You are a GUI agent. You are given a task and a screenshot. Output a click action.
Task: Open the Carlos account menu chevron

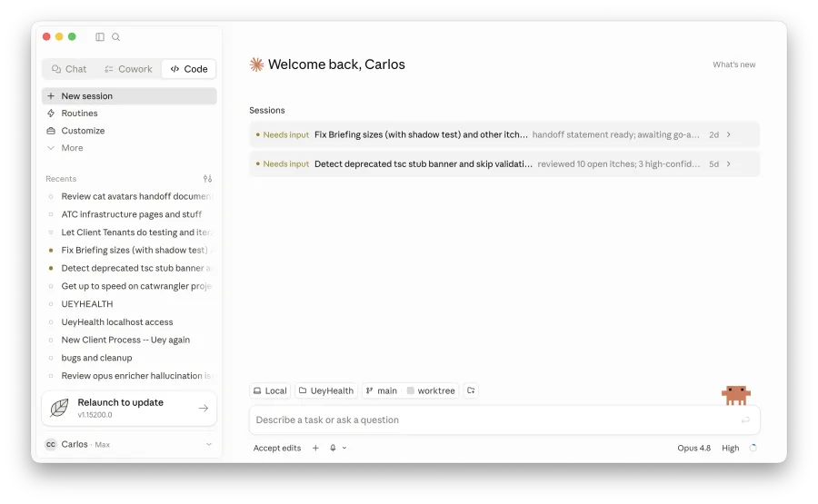pyautogui.click(x=209, y=445)
